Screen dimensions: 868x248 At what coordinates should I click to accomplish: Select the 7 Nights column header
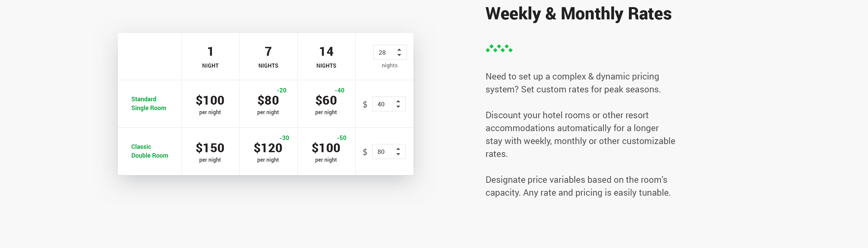pos(269,56)
